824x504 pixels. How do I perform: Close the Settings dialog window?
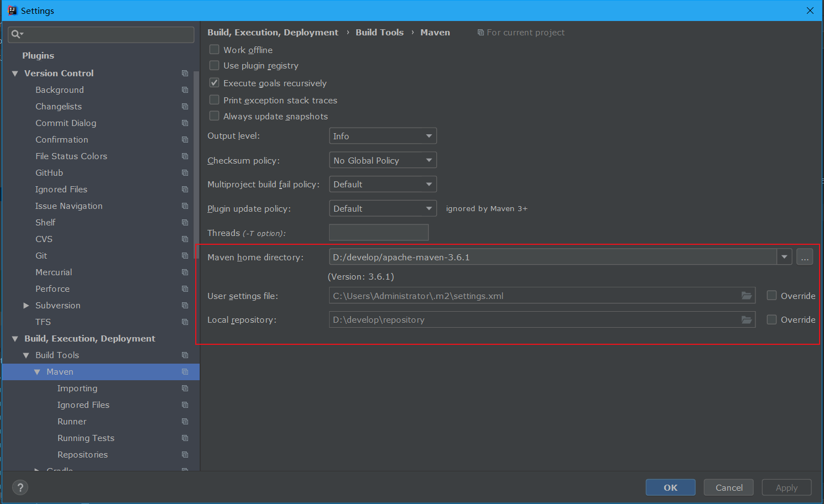coord(810,11)
